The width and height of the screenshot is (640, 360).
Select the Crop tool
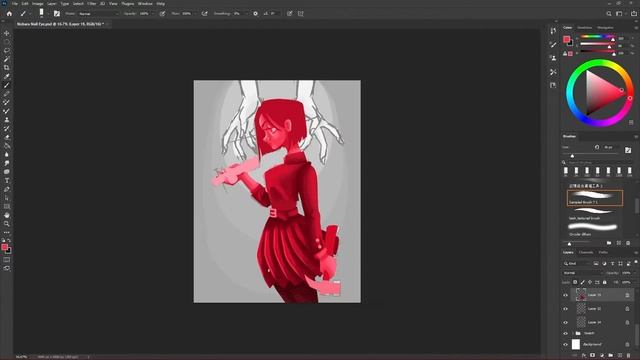tap(7, 68)
